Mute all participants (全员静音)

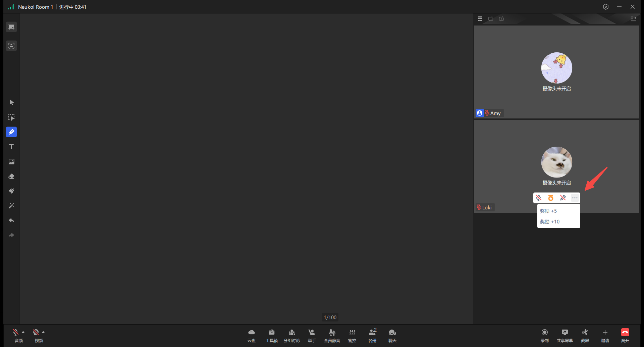tap(332, 335)
